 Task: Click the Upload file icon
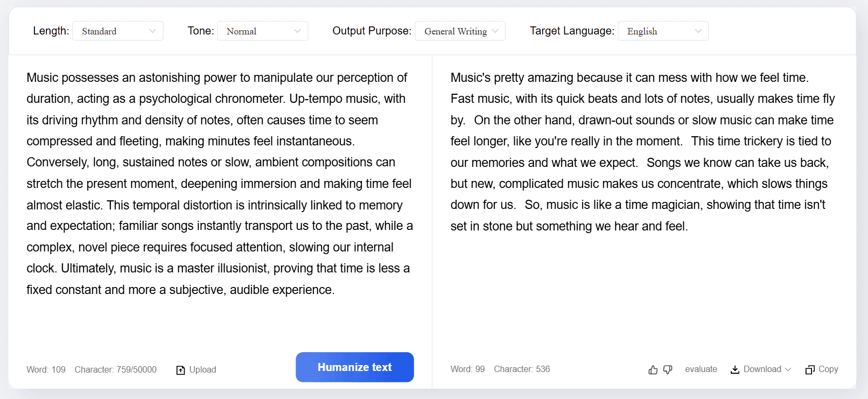tap(181, 370)
